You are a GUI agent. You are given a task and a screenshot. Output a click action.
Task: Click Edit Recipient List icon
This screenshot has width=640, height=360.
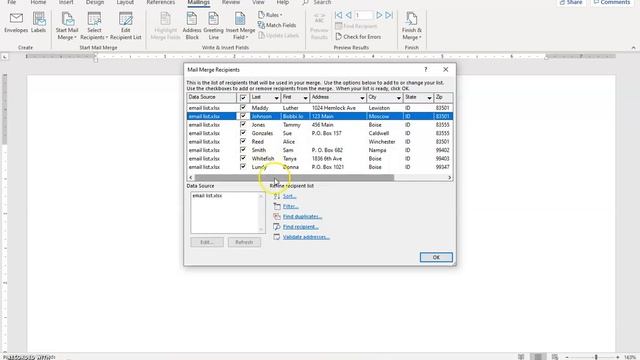tap(125, 19)
